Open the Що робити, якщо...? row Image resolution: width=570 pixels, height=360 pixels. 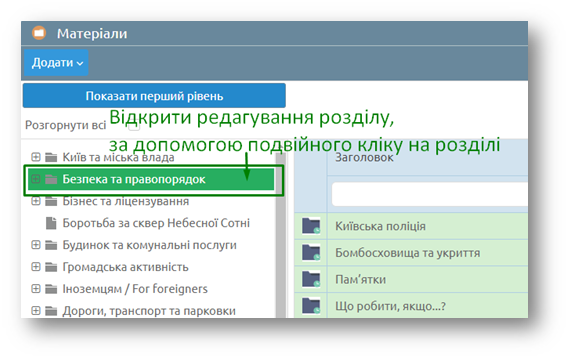[x=390, y=306]
